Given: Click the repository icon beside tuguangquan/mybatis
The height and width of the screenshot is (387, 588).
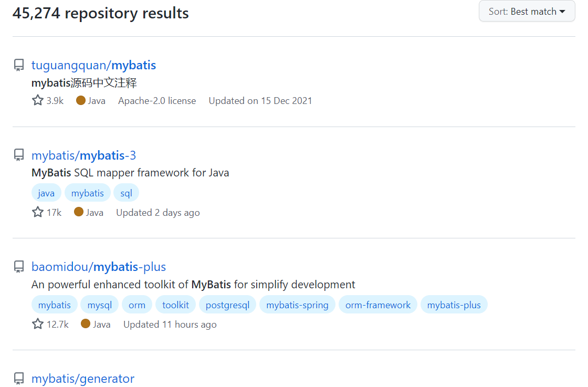Looking at the screenshot, I should (19, 65).
